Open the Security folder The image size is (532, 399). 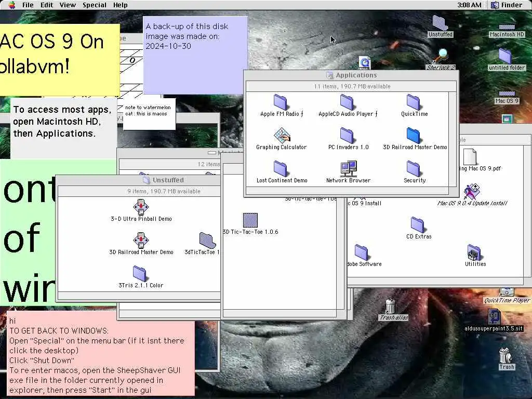pos(414,169)
